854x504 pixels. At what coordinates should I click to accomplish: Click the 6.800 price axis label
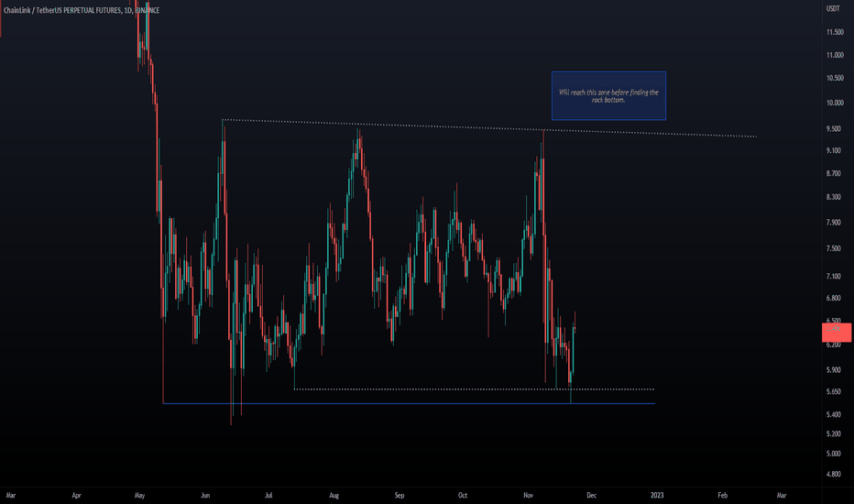(833, 298)
